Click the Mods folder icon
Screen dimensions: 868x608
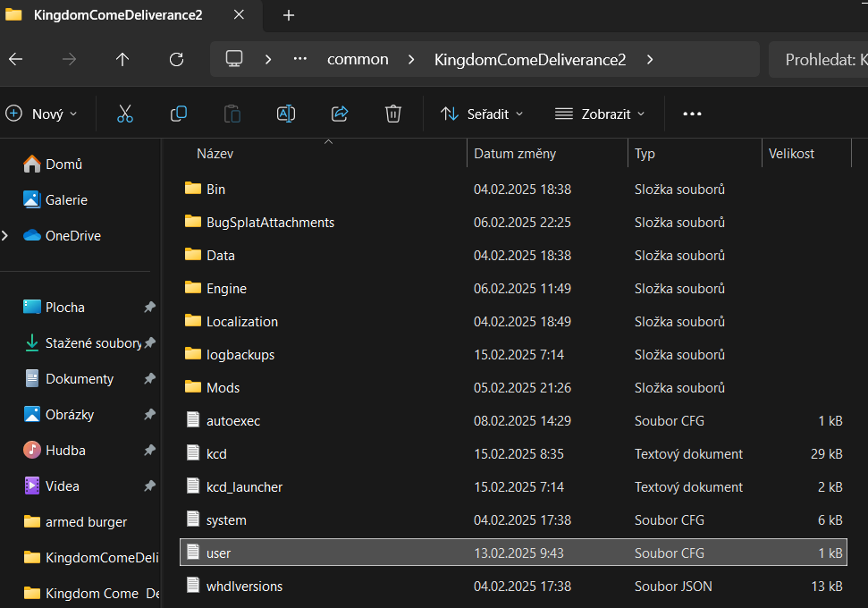193,387
